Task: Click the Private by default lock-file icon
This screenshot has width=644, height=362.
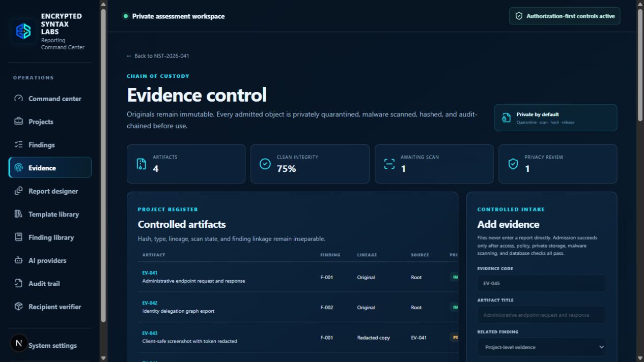Action: click(x=506, y=118)
